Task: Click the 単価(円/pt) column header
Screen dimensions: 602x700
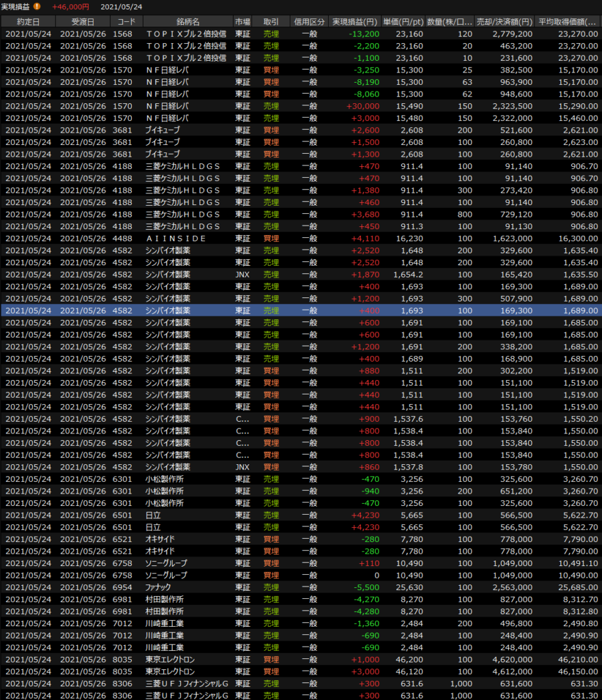Action: (x=403, y=21)
